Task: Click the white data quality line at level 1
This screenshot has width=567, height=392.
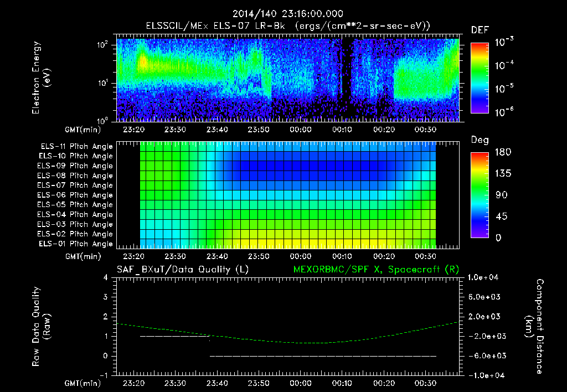Action: click(x=175, y=336)
